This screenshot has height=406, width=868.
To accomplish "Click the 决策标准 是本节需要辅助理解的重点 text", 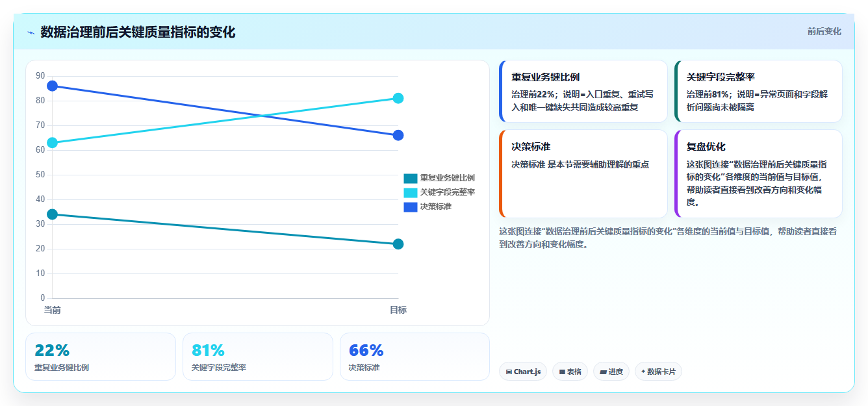I will (580, 164).
